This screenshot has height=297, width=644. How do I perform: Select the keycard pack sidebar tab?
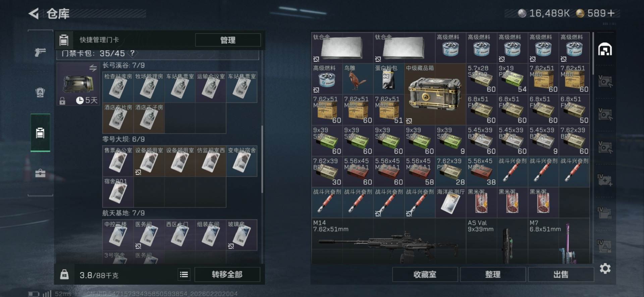pos(40,133)
